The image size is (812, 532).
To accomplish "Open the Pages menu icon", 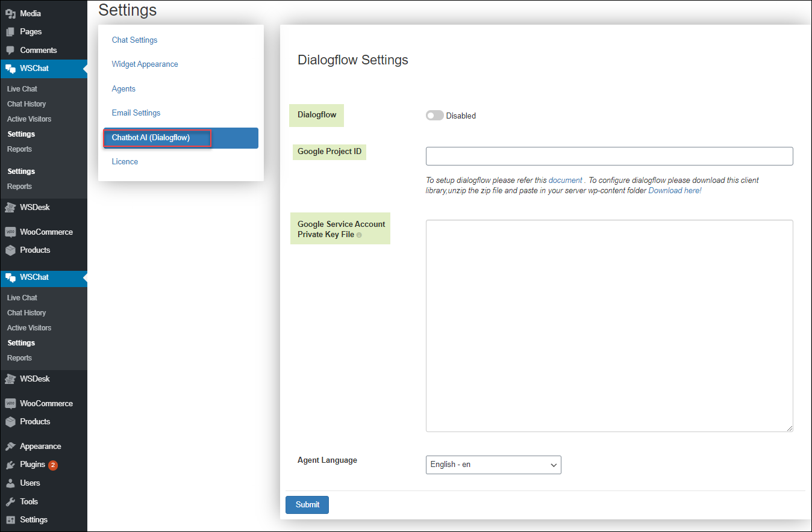I will click(10, 31).
